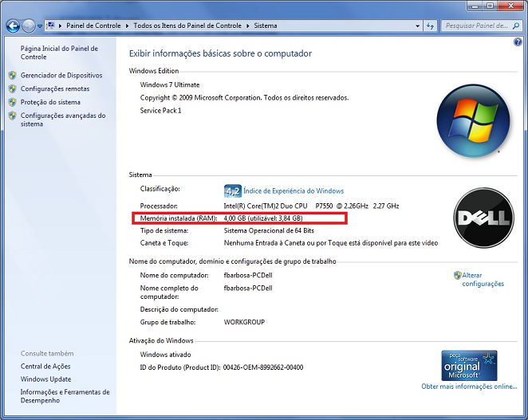Image resolution: width=528 pixels, height=420 pixels.
Task: Click Windows ativado status text
Action: click(165, 355)
